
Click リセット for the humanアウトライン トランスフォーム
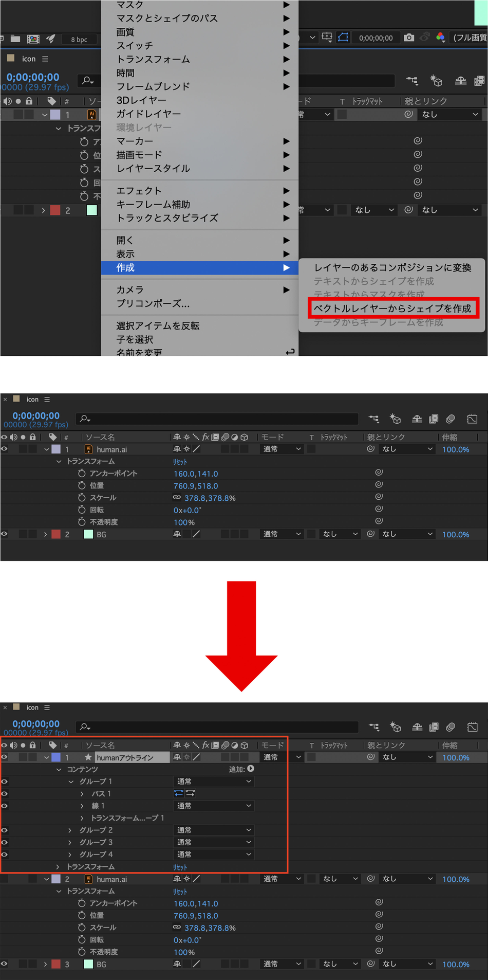click(180, 867)
